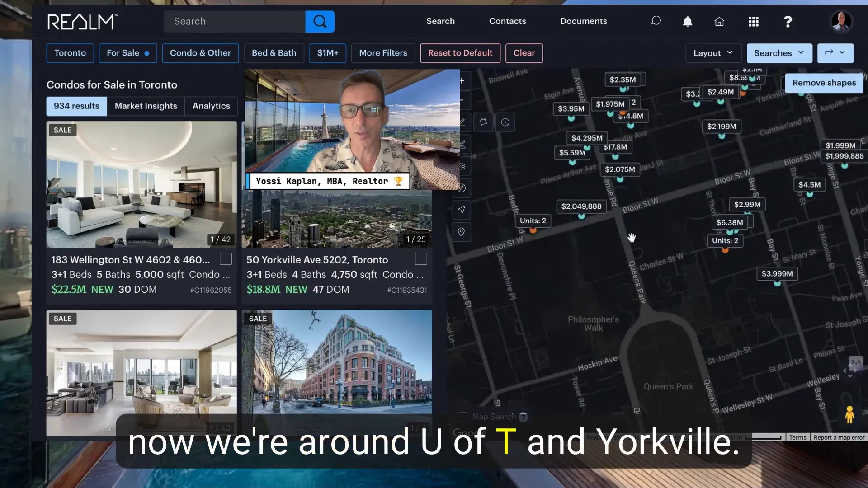Open the notifications bell
868x488 pixels.
(x=687, y=21)
